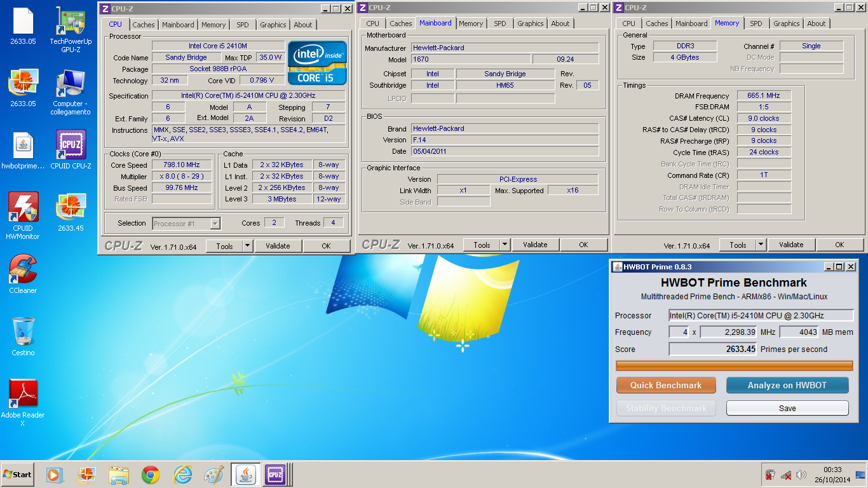Open Windows Explorer folder in taskbar
Screen dimensions: 868x488
click(x=119, y=475)
